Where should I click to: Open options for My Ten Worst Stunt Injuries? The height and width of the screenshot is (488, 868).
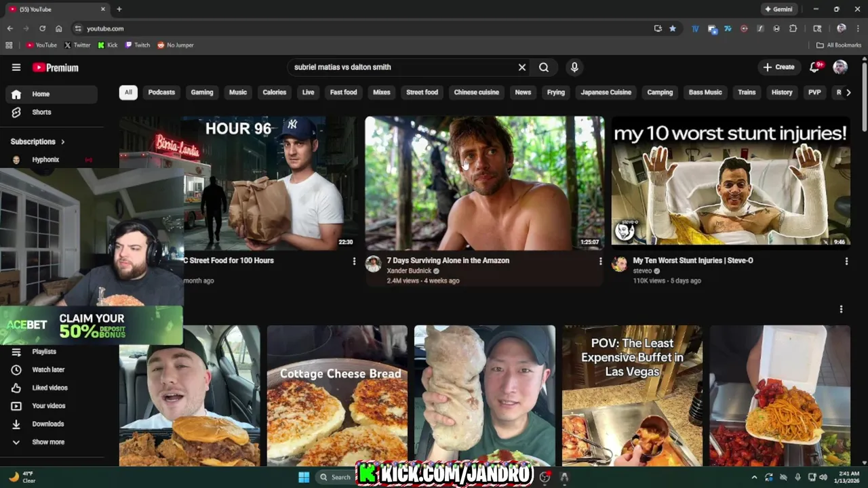point(846,261)
